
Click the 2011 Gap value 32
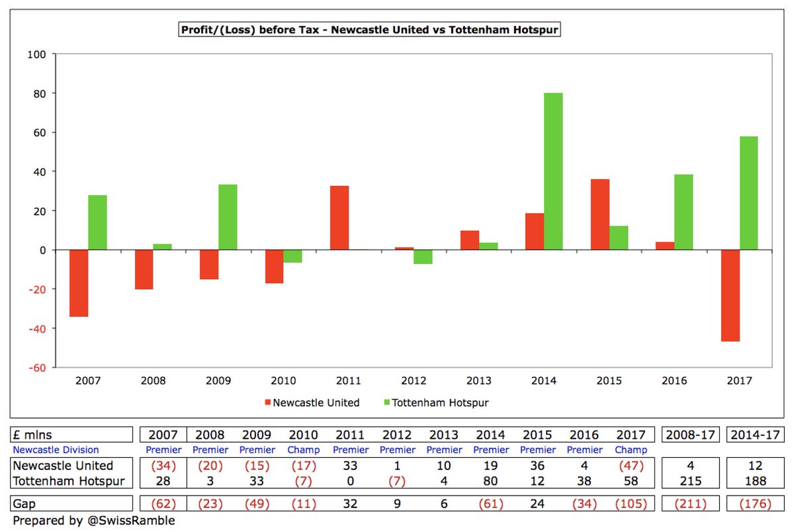(350, 504)
